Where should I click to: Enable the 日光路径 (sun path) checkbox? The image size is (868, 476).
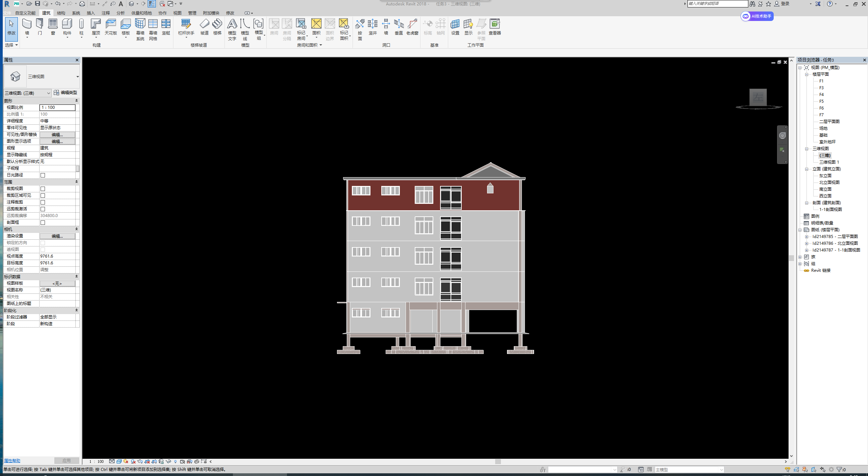(43, 175)
